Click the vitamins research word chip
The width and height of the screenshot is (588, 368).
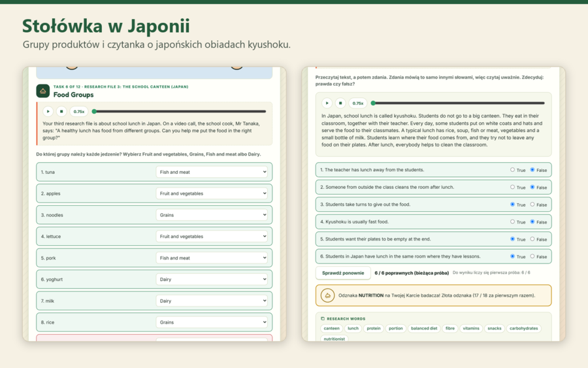point(471,328)
